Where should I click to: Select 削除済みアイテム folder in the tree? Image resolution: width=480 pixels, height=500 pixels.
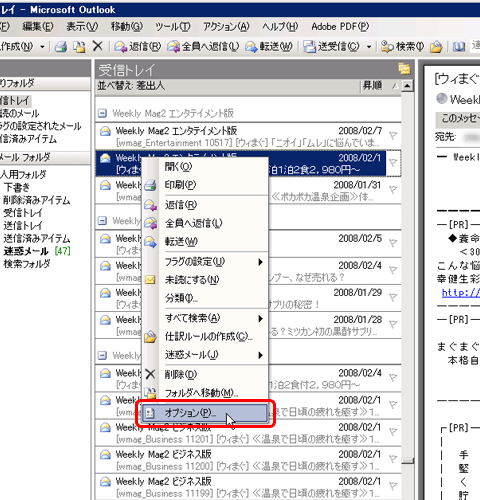click(x=37, y=200)
